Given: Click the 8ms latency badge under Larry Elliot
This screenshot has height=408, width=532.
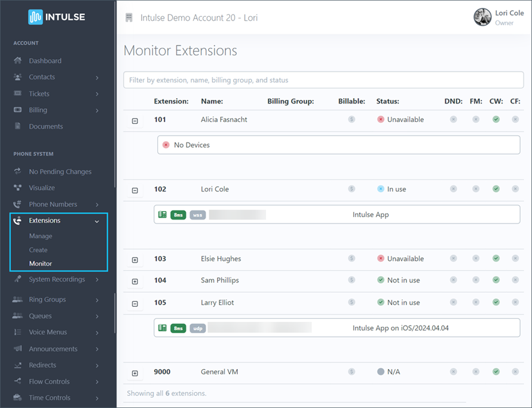Looking at the screenshot, I should [x=178, y=328].
